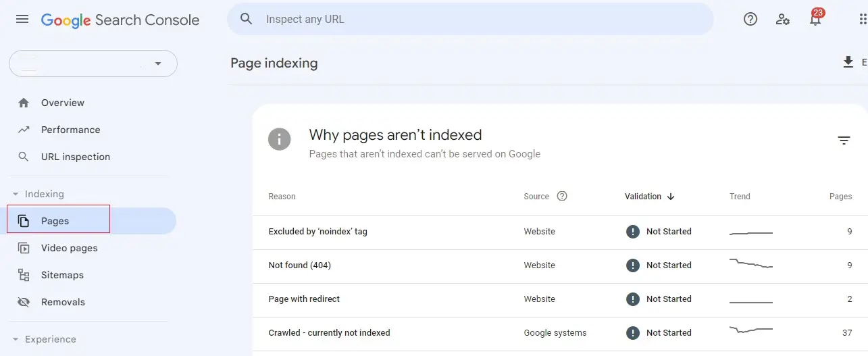
Task: Open the Google apps grid
Action: [863, 19]
